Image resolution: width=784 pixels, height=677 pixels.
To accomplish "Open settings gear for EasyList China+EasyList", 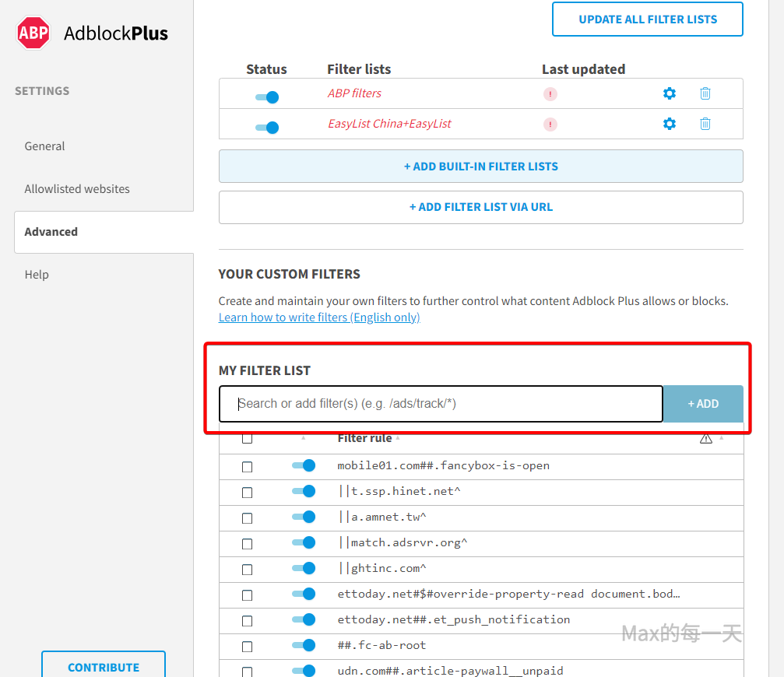I will [x=669, y=124].
